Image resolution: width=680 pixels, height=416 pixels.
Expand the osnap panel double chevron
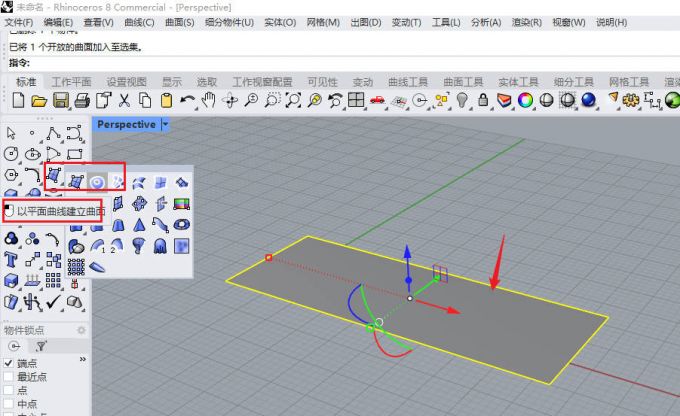point(83,360)
